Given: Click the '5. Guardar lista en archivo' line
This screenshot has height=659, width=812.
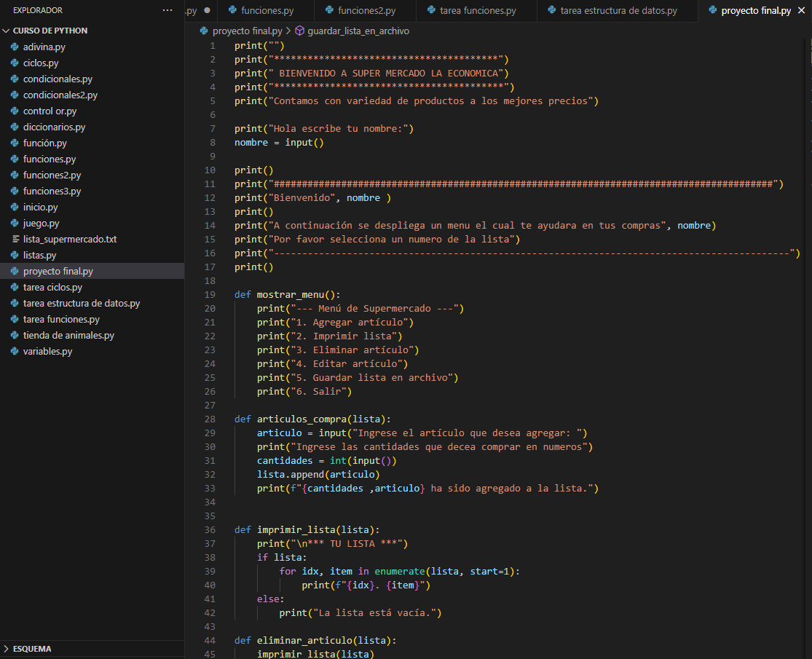Looking at the screenshot, I should pyautogui.click(x=358, y=377).
